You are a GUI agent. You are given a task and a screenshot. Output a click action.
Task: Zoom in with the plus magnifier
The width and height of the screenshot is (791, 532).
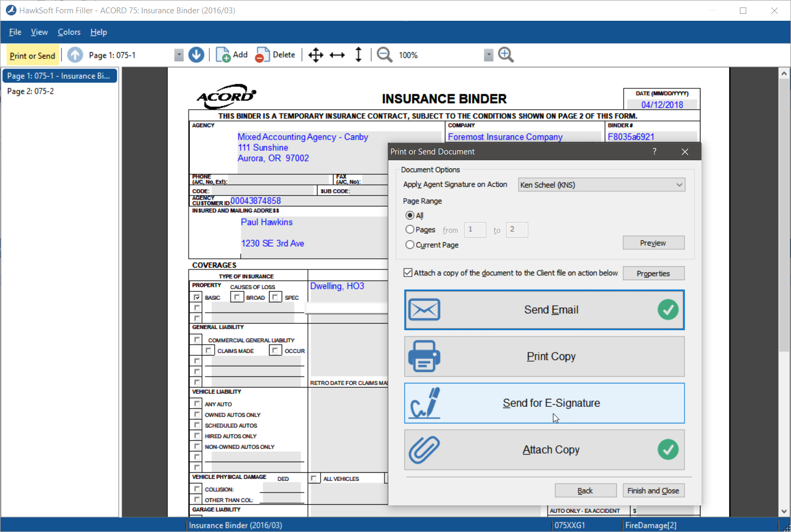[505, 55]
